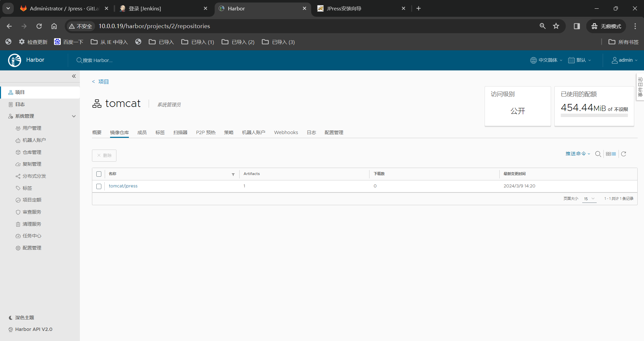Collapse the sidebar with double-chevron icon
Screen dimensions: 644x341
74,76
